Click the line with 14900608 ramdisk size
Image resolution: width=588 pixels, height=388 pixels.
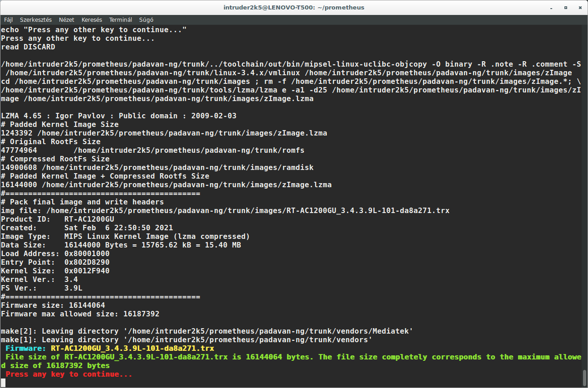coord(157,168)
